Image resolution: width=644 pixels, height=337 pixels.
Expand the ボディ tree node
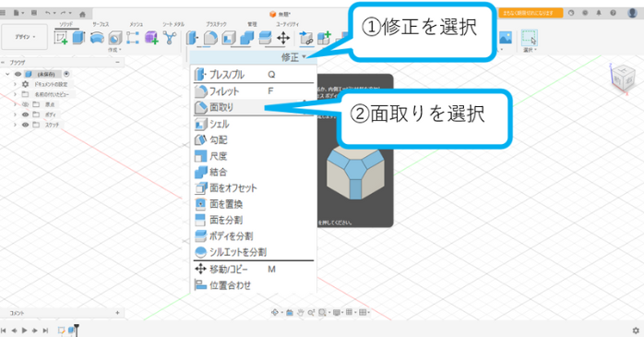15,114
